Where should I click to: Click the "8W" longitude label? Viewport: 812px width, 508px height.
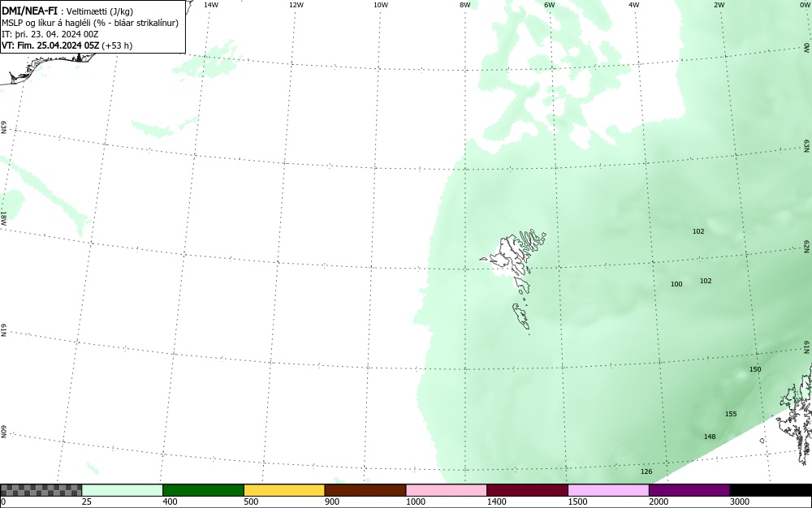[465, 5]
